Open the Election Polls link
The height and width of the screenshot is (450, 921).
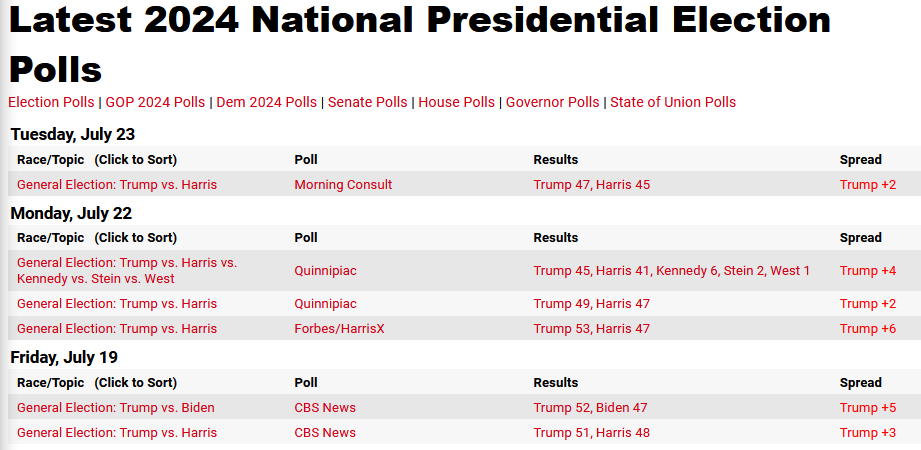51,102
